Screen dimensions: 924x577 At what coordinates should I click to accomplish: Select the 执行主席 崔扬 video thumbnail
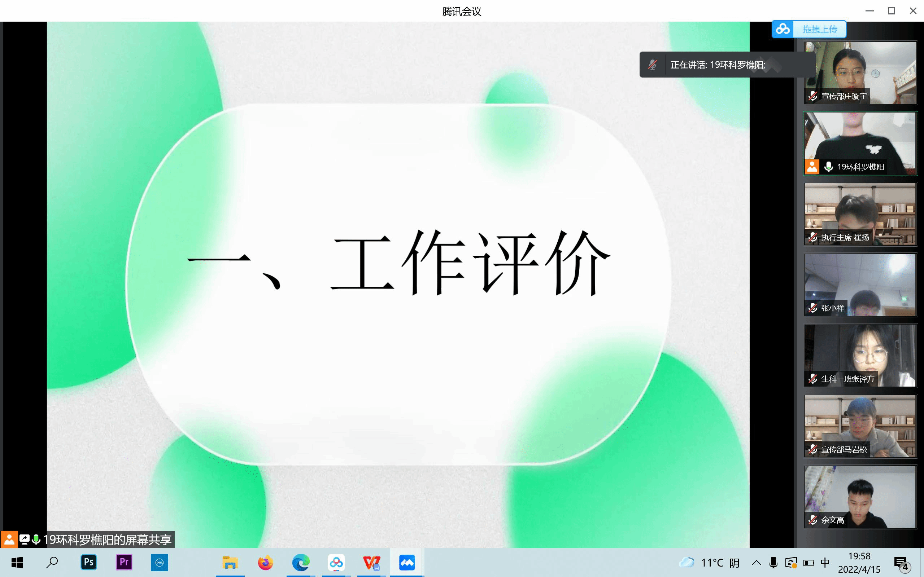pyautogui.click(x=860, y=214)
